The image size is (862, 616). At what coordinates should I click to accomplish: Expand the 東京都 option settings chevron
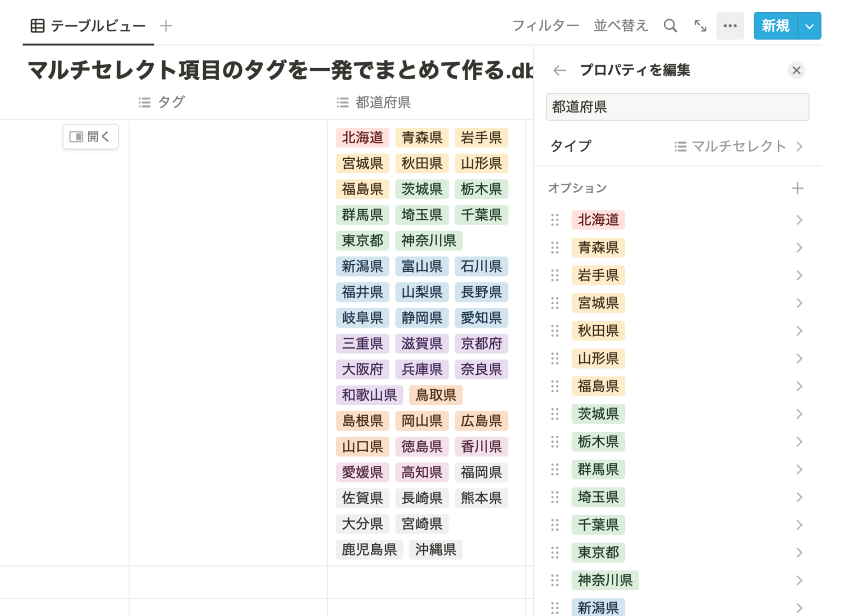(799, 553)
